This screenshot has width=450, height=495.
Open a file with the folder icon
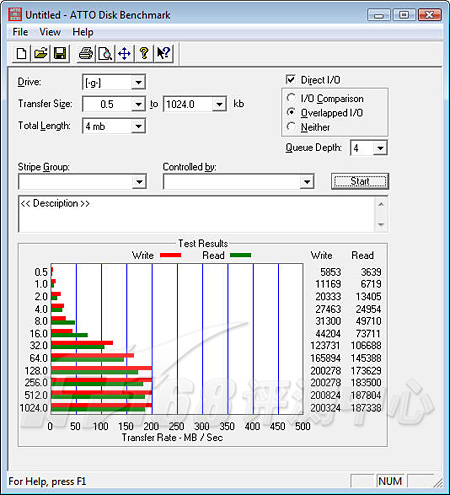click(41, 53)
